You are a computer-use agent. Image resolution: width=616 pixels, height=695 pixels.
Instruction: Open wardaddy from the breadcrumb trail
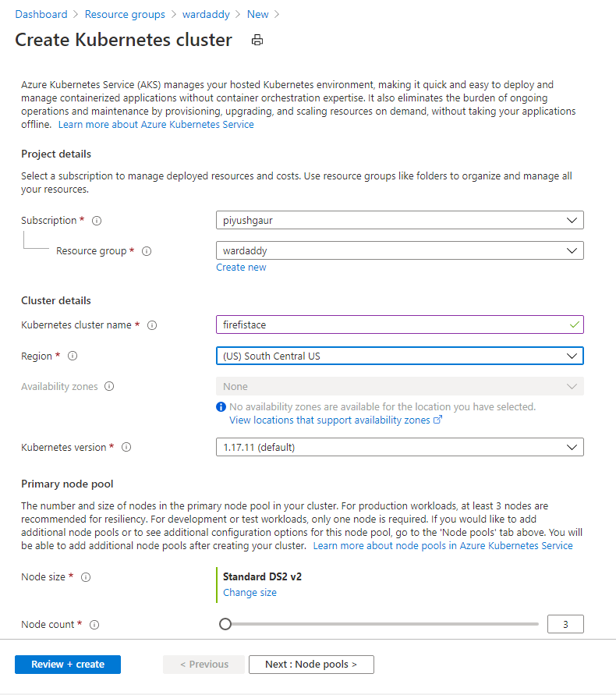[x=206, y=14]
